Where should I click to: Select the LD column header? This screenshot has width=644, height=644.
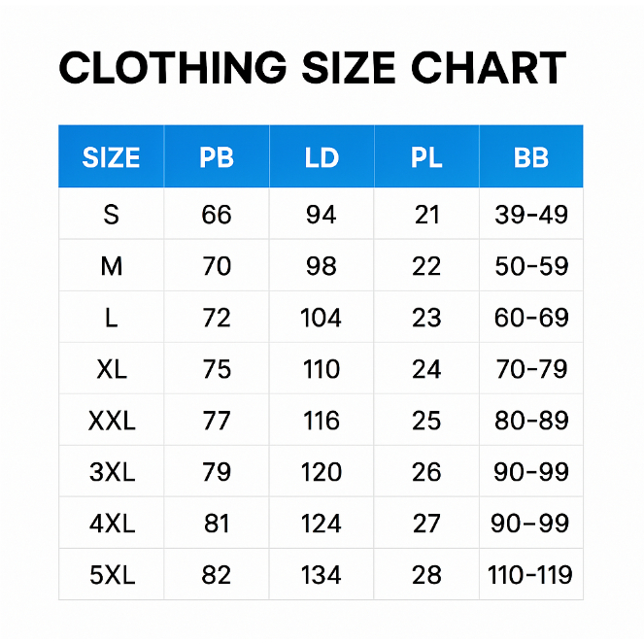tap(322, 157)
